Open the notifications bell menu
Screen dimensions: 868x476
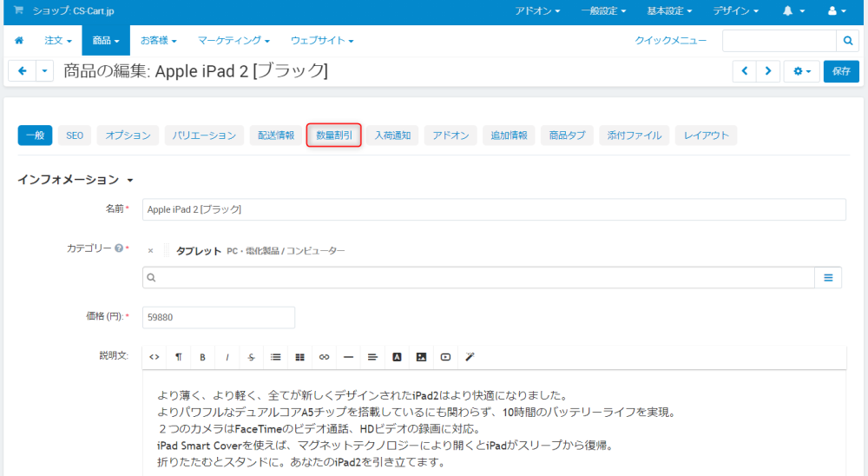coord(793,10)
